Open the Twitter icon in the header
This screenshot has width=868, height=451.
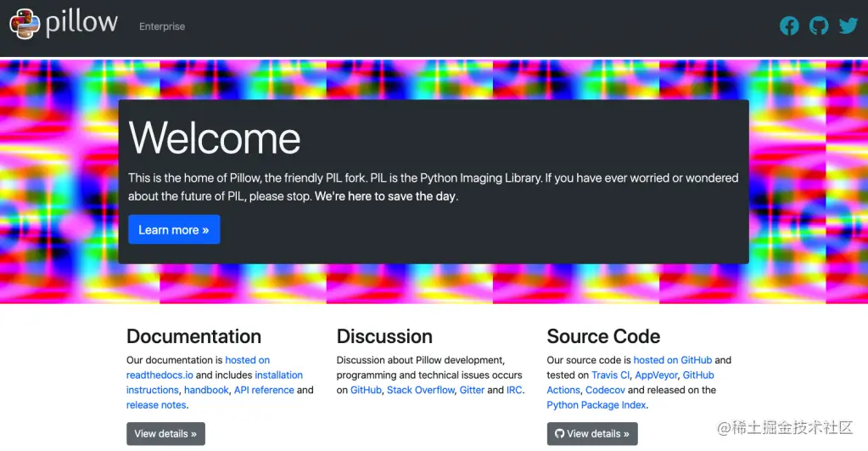tap(848, 25)
